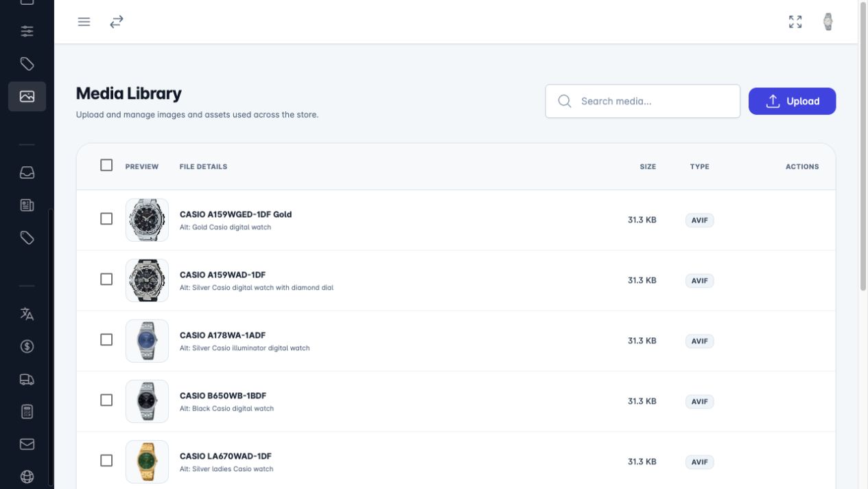Click file name CASIO LA670WAD-1DF
Image resolution: width=868 pixels, height=489 pixels.
point(226,456)
